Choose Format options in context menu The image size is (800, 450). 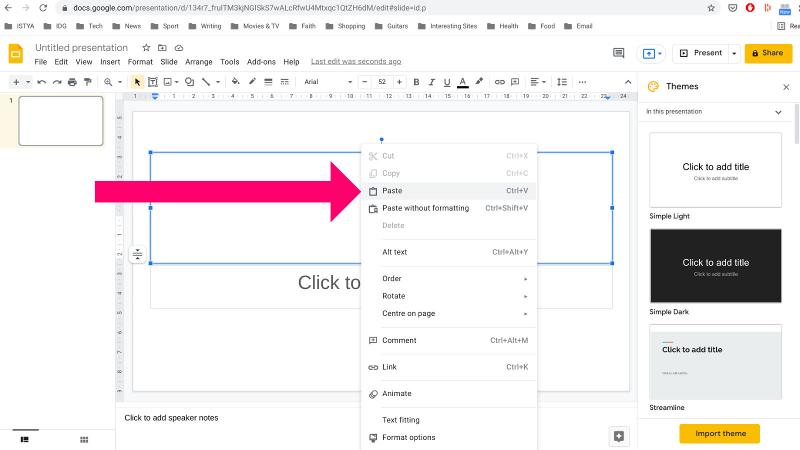(x=449, y=437)
